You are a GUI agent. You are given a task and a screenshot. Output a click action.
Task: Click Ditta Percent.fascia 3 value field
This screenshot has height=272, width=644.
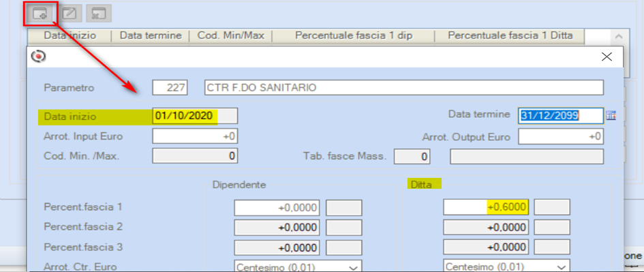486,247
